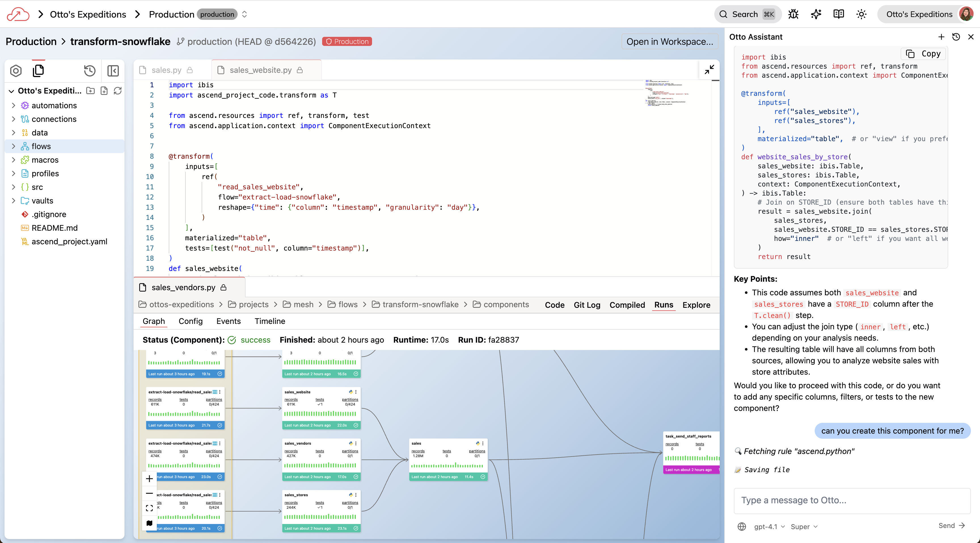Viewport: 980px width, 543px height.
Task: Expand the automations folder
Action: click(x=14, y=105)
